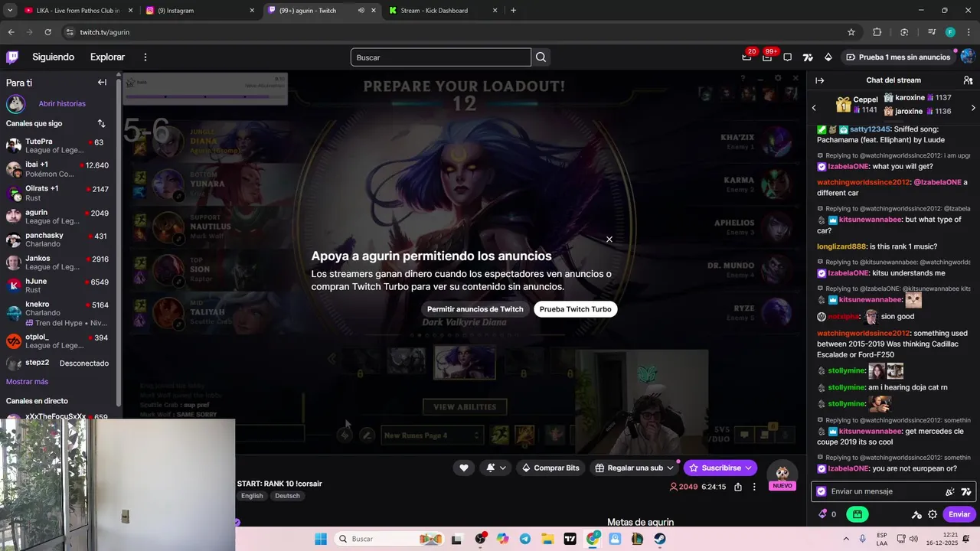Open channel points bits icon beside 0

(x=823, y=514)
